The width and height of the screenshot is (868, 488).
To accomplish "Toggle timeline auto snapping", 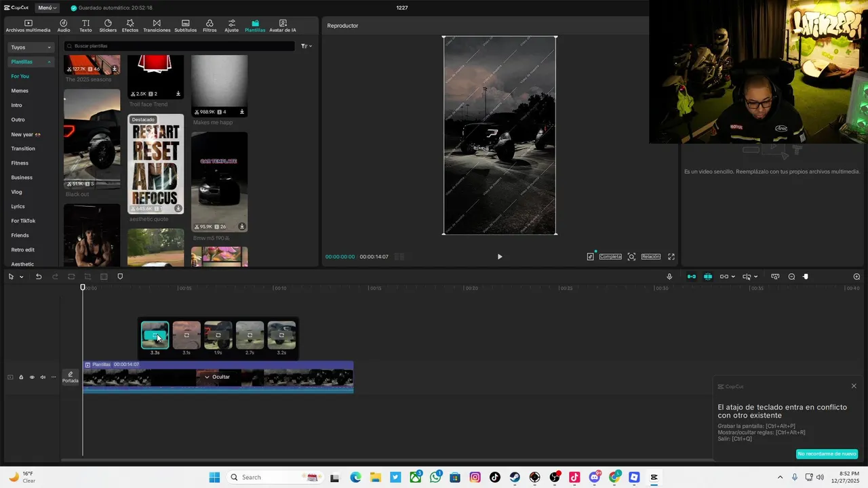I will point(708,277).
